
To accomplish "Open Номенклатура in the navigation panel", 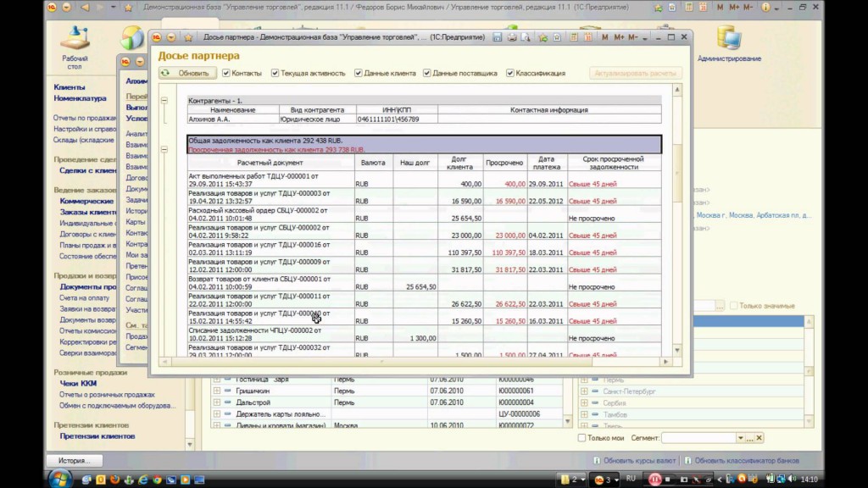I will tap(80, 98).
